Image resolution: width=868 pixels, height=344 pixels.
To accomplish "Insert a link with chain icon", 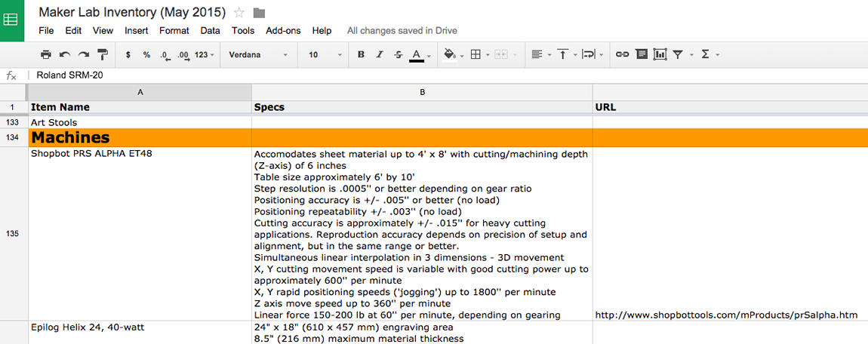I will click(x=622, y=54).
